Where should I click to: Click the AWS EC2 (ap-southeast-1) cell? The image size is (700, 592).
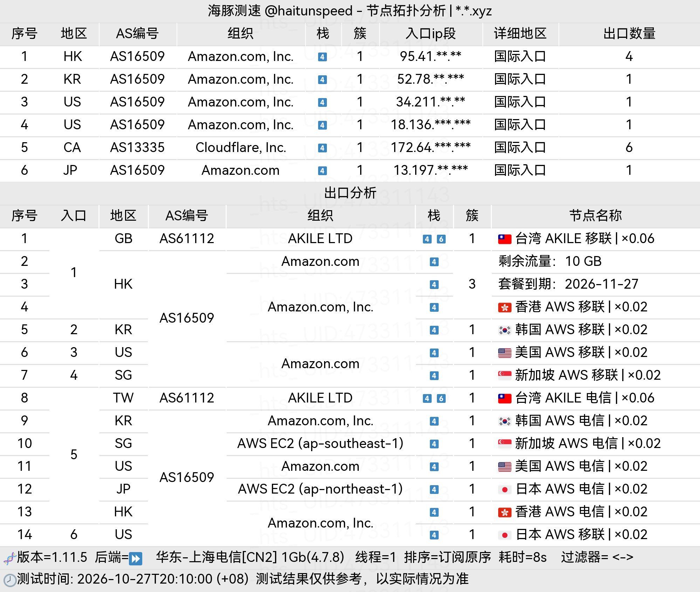320,443
